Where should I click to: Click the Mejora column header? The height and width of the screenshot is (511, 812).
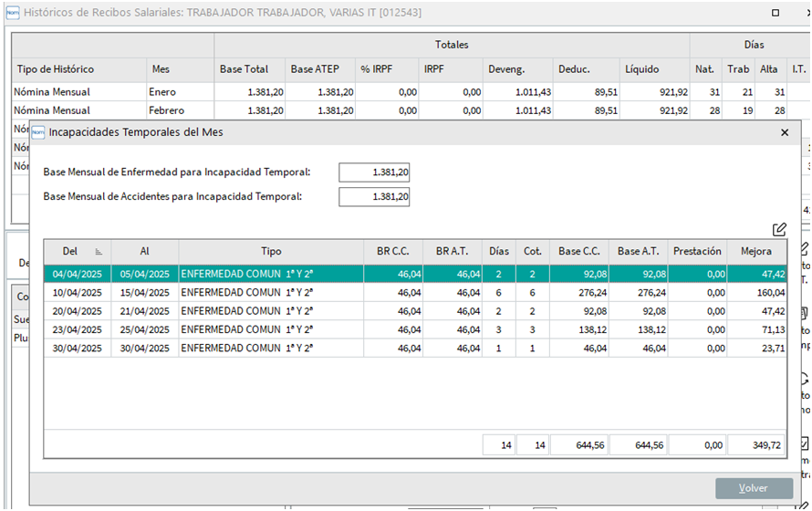756,252
